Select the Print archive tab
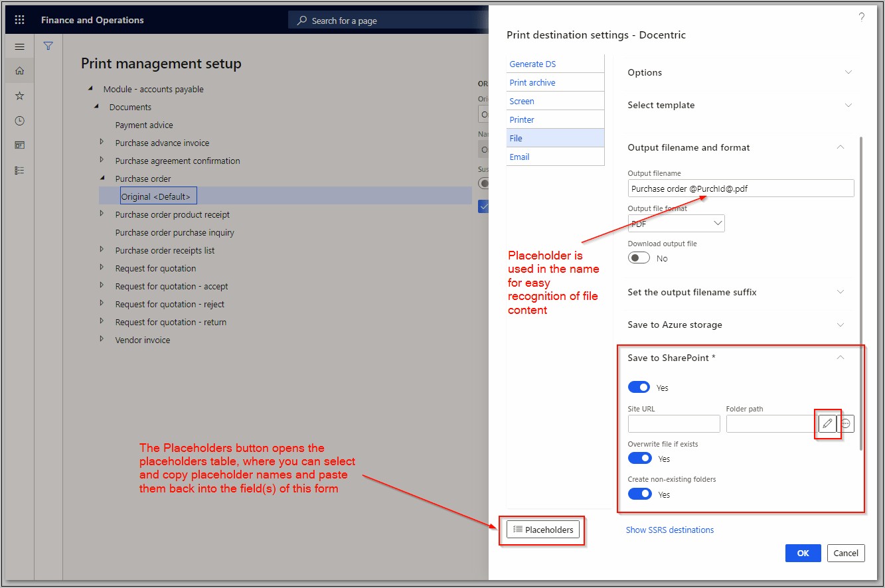 [x=555, y=82]
